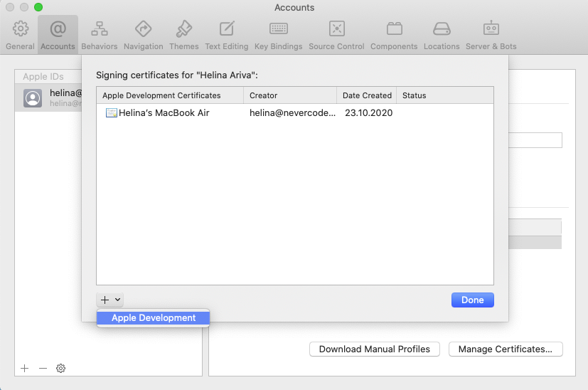This screenshot has width=588, height=390.
Task: Remove the selected Apple ID account
Action: [x=43, y=368]
